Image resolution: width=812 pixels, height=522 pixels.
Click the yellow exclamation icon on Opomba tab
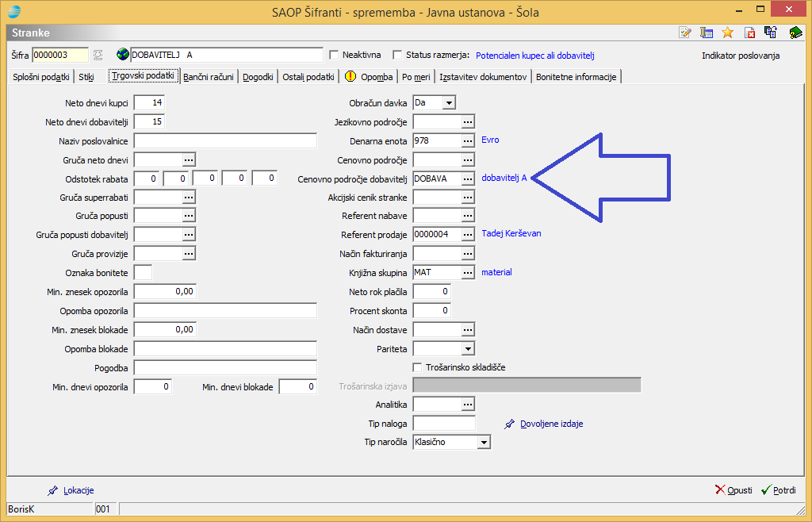point(350,77)
